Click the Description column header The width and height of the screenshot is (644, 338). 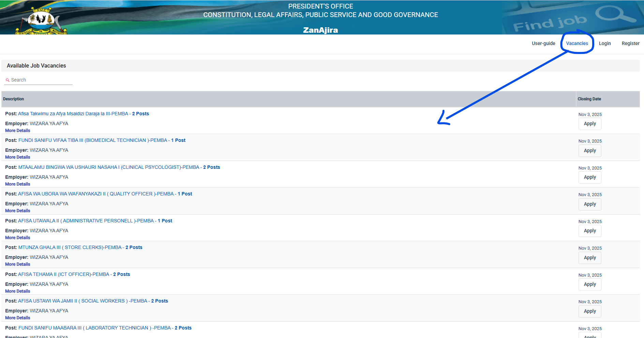point(14,99)
